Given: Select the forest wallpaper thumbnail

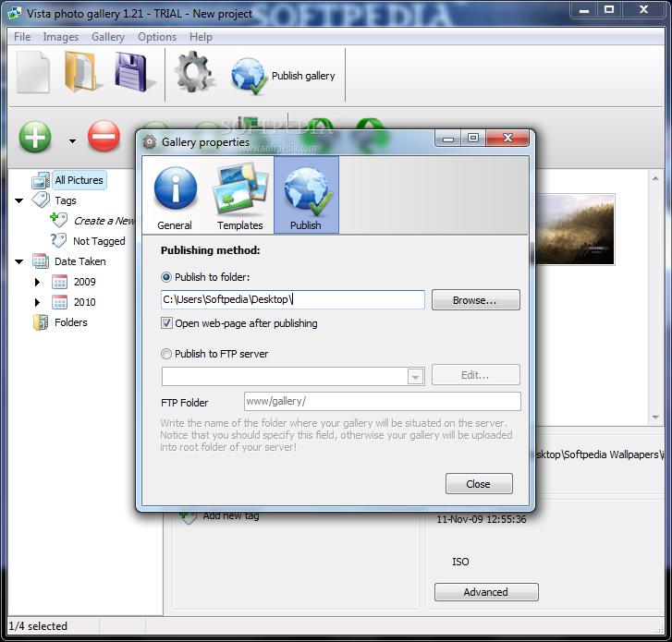Looking at the screenshot, I should [x=575, y=230].
